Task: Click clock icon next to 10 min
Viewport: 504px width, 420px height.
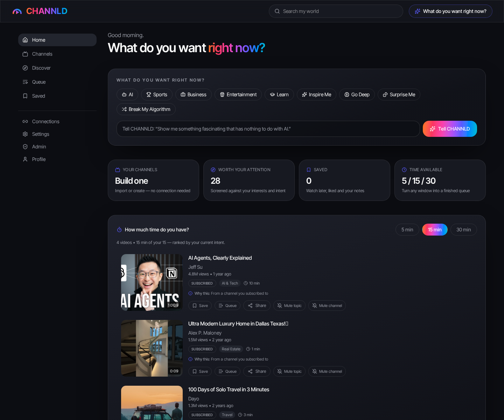Action: (x=246, y=283)
